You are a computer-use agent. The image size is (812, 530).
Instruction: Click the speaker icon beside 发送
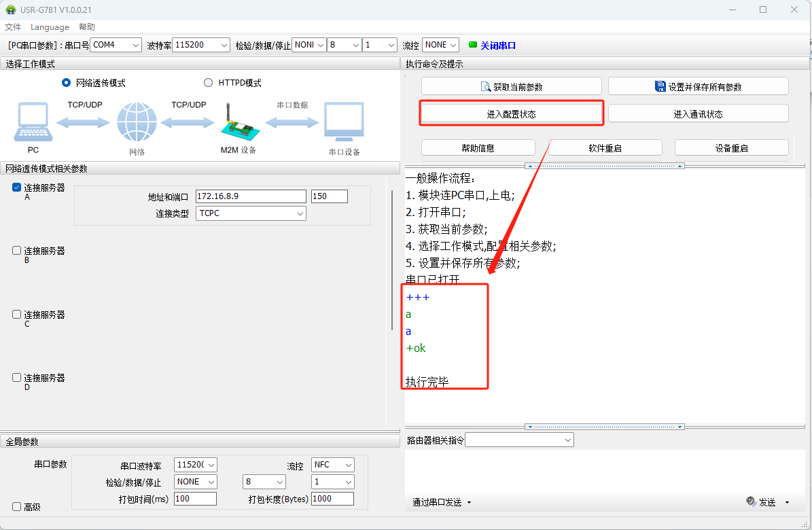pos(751,501)
